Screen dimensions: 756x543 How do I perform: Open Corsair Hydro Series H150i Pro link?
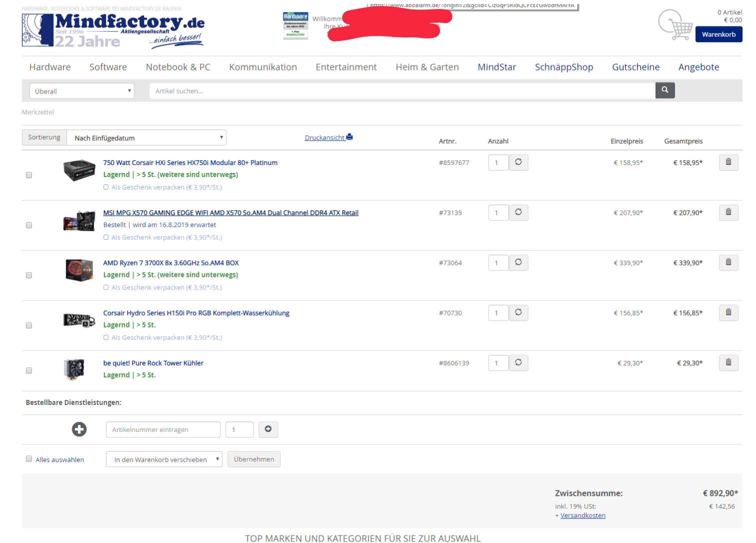click(x=196, y=313)
